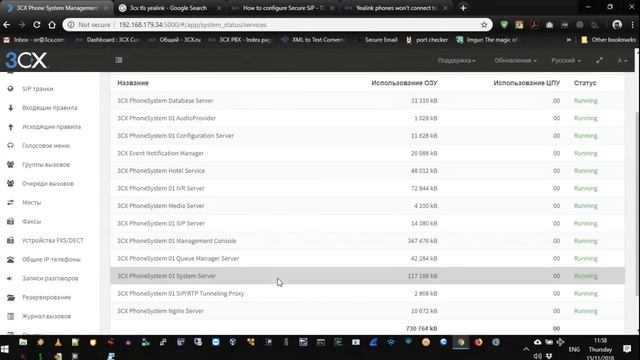
Task: Click the Факсы fax icon
Action: pos(11,221)
